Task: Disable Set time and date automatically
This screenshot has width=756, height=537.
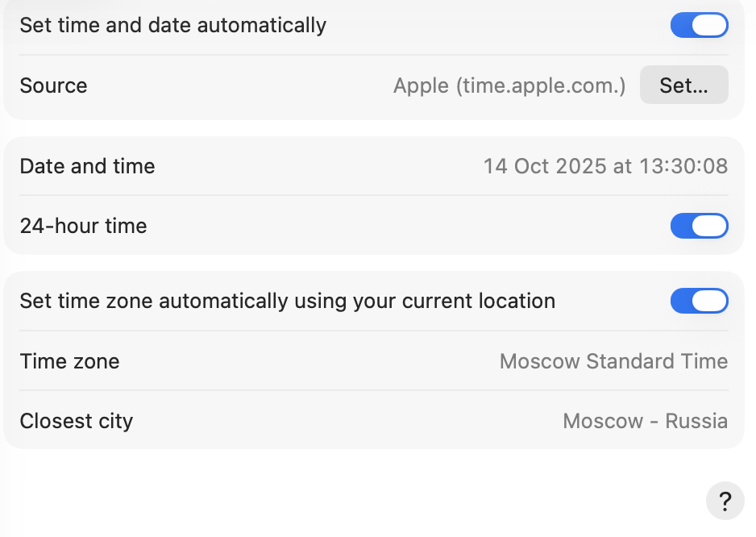Action: click(x=699, y=26)
